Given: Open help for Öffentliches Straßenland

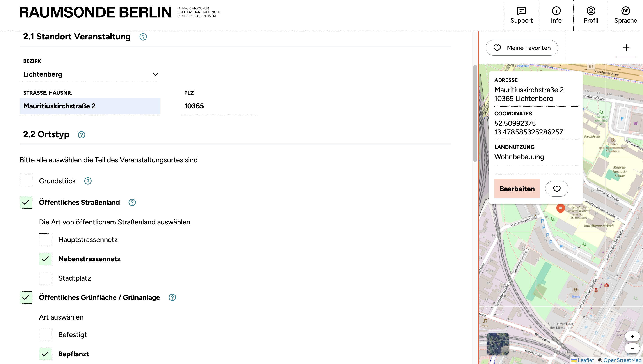Looking at the screenshot, I should pos(132,202).
